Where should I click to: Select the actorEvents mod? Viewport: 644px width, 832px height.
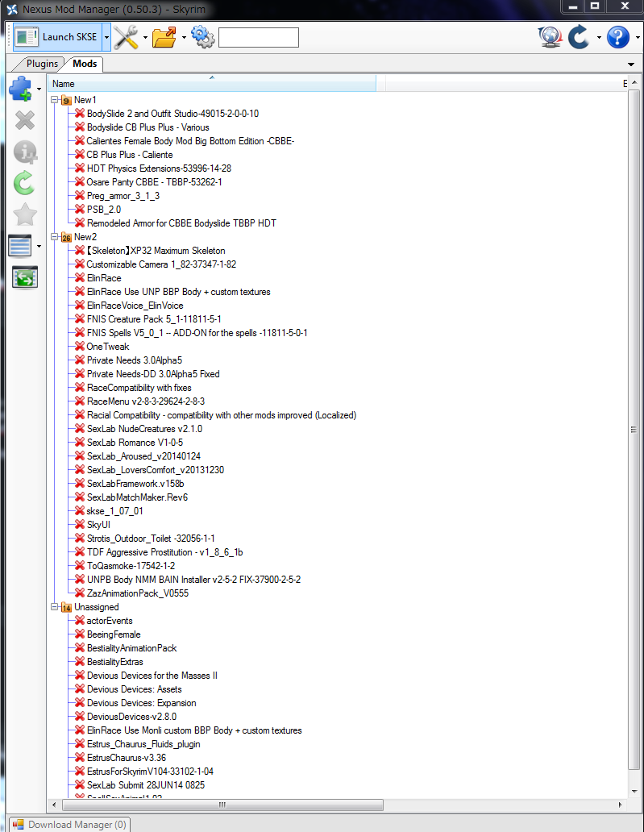pos(110,621)
